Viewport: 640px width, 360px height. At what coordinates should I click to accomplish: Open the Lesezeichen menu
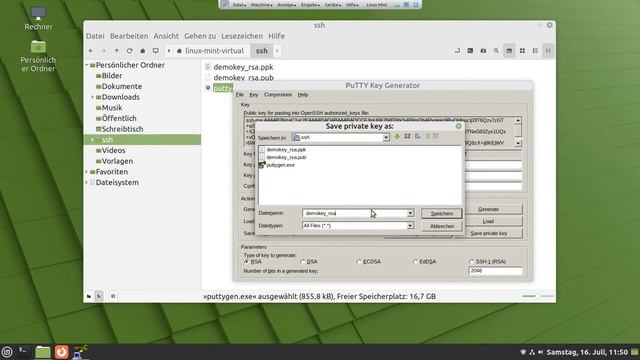point(242,36)
